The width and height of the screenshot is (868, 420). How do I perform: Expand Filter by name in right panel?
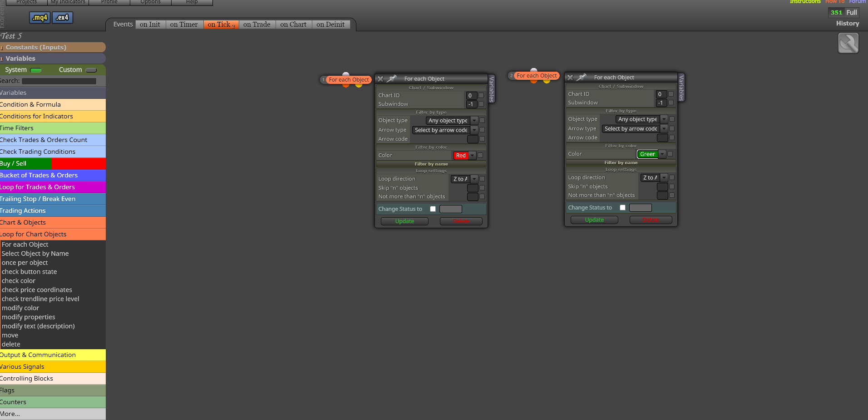[x=621, y=163]
